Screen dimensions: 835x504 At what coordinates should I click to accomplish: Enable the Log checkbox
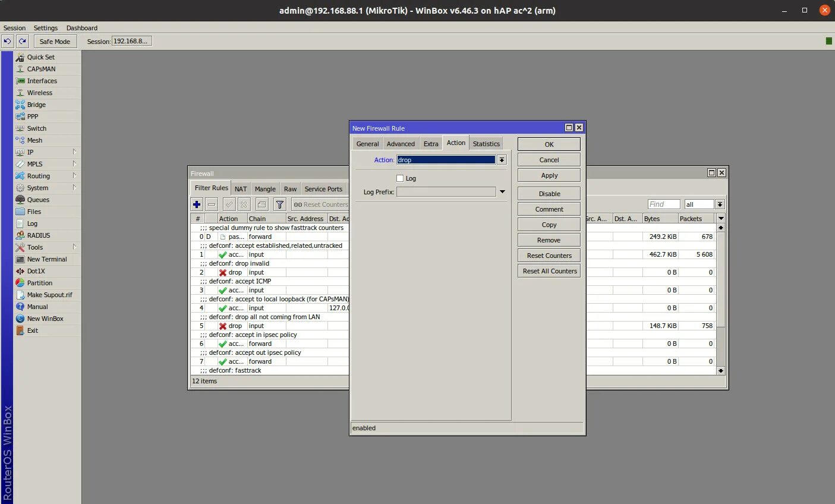coord(400,178)
